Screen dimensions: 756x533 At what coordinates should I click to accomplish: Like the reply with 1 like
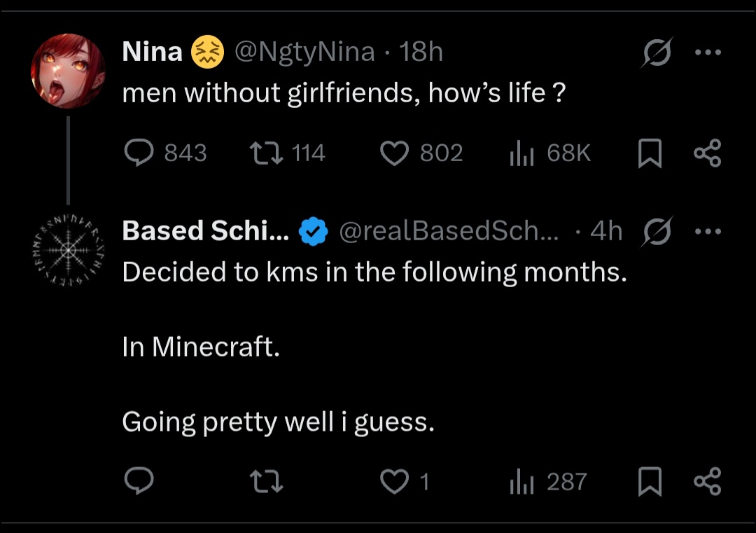tap(394, 481)
